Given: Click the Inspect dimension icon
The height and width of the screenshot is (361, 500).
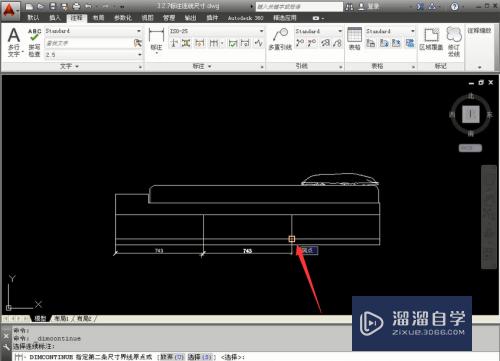Looking at the screenshot, I should [233, 43].
